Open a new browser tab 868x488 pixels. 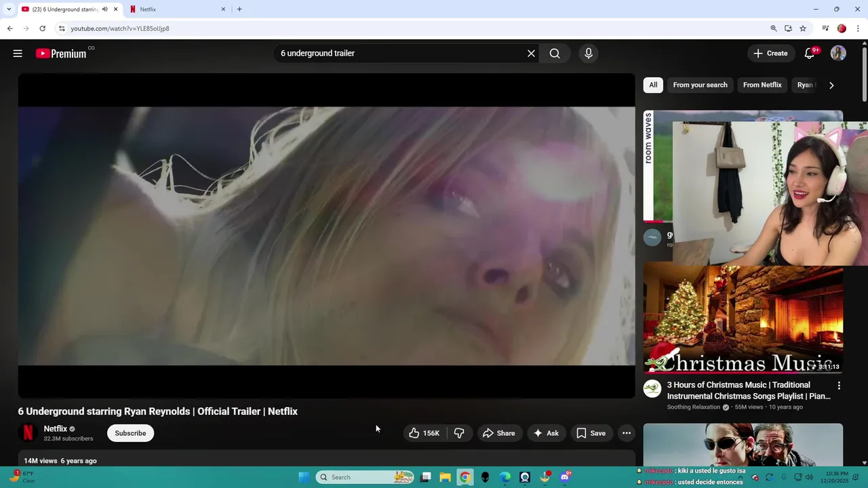(239, 9)
